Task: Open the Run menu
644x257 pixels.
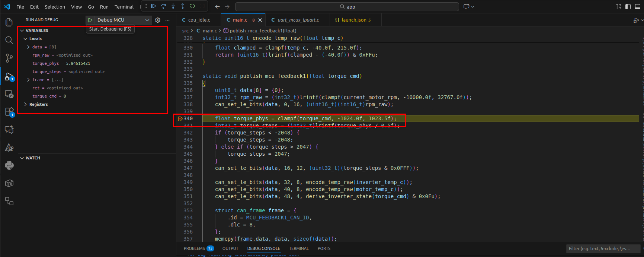Action: click(x=104, y=7)
